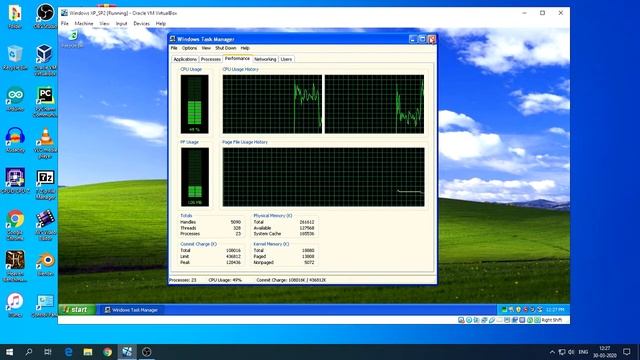
Task: Click 'CPU Usage: 49%' in status bar
Action: point(225,280)
